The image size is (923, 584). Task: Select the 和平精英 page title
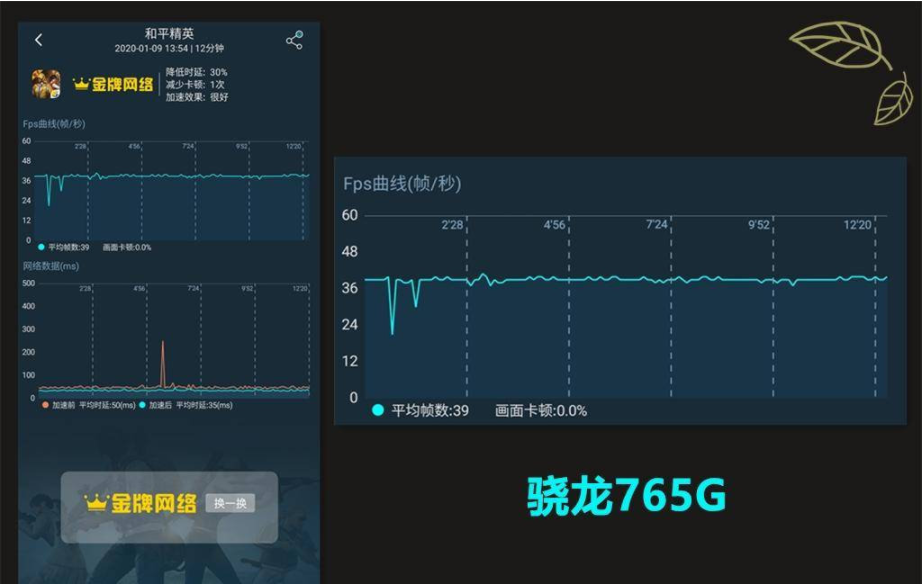click(x=169, y=34)
